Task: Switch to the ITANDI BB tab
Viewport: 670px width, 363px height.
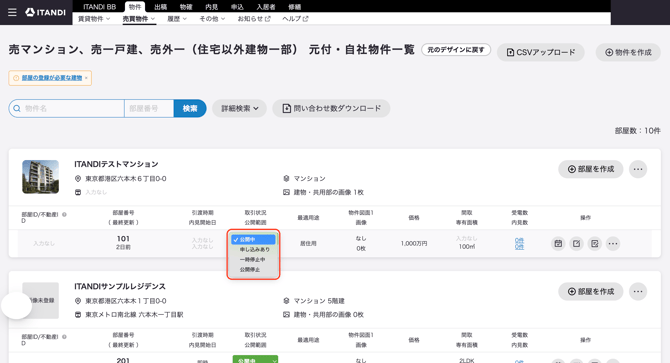Action: (x=99, y=7)
